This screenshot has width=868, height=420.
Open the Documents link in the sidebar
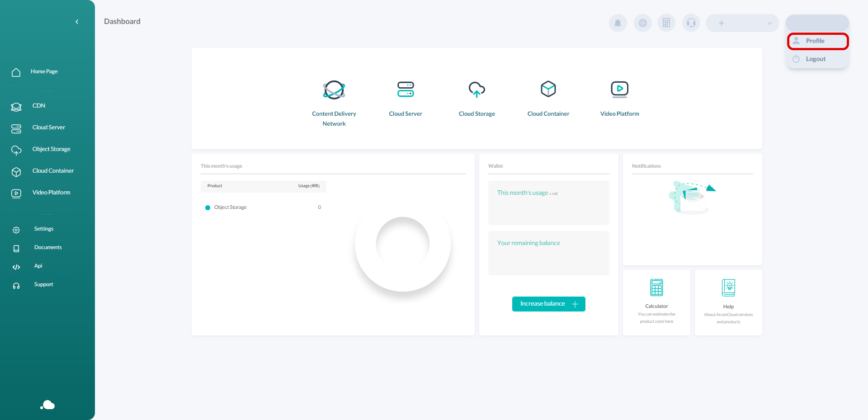[x=48, y=247]
